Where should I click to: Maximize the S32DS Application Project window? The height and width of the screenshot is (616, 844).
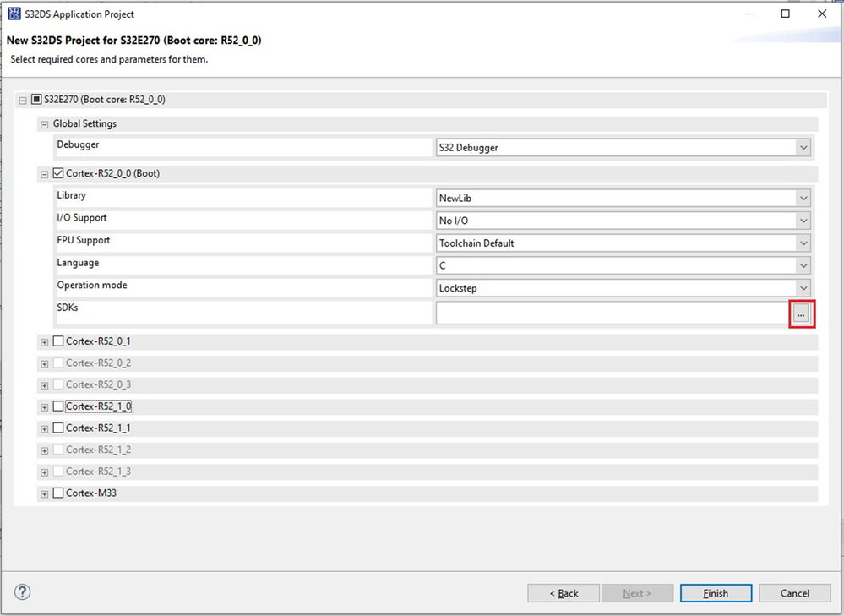pyautogui.click(x=786, y=14)
